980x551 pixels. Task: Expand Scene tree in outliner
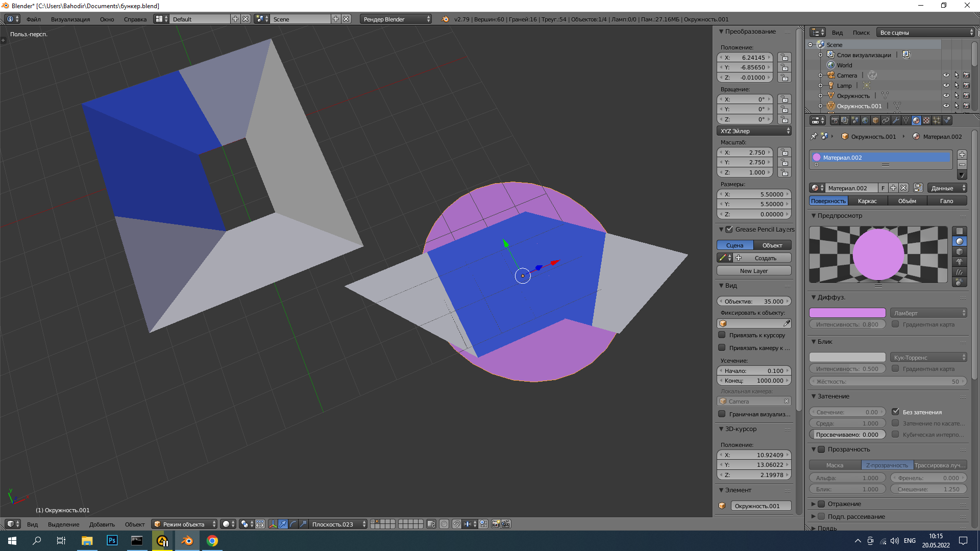click(810, 45)
